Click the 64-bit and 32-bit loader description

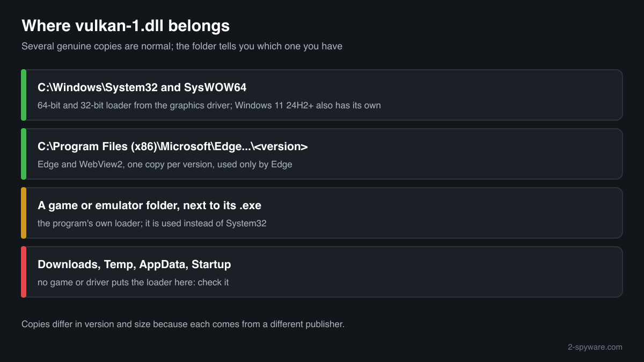tap(209, 105)
